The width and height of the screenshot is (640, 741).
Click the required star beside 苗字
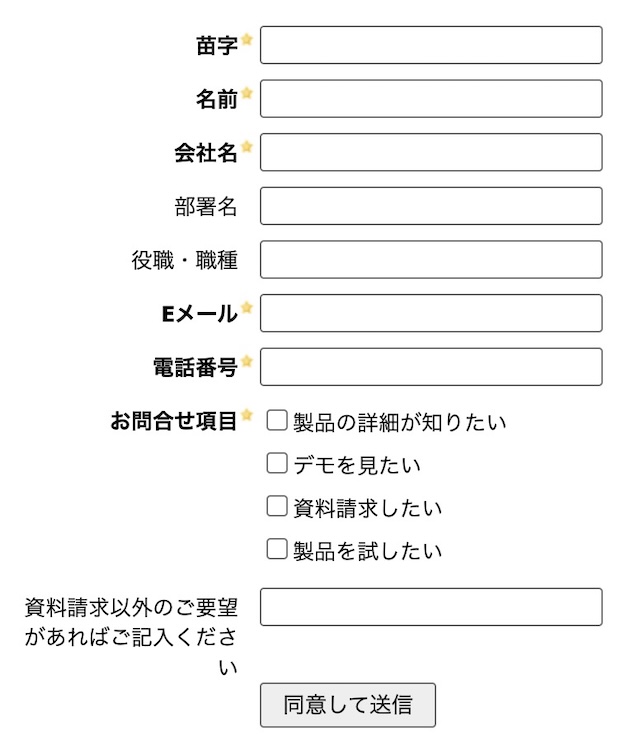(247, 41)
